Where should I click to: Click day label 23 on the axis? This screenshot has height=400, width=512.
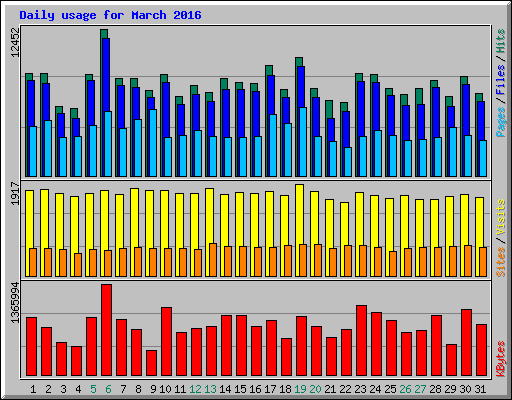pos(360,389)
